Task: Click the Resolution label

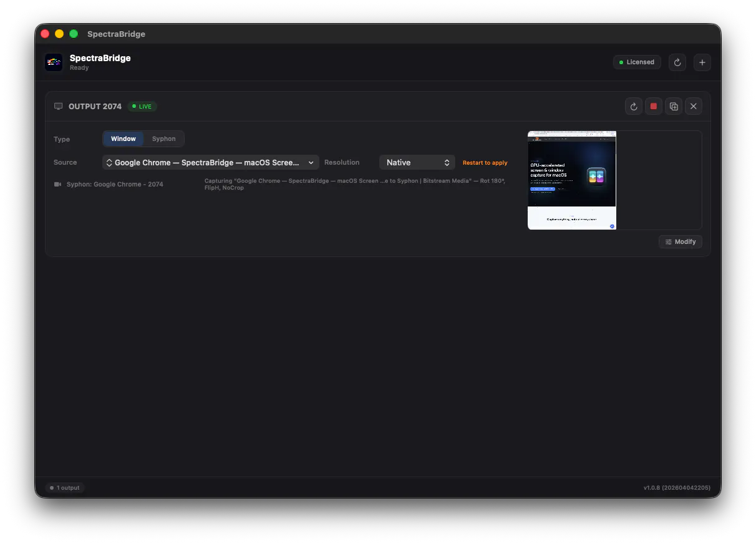Action: click(x=342, y=163)
